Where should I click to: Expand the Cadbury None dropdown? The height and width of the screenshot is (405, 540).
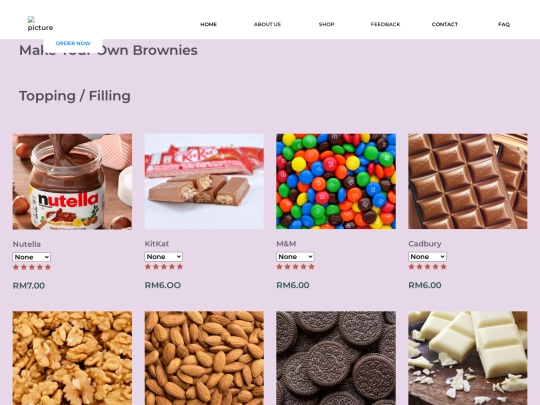point(427,257)
